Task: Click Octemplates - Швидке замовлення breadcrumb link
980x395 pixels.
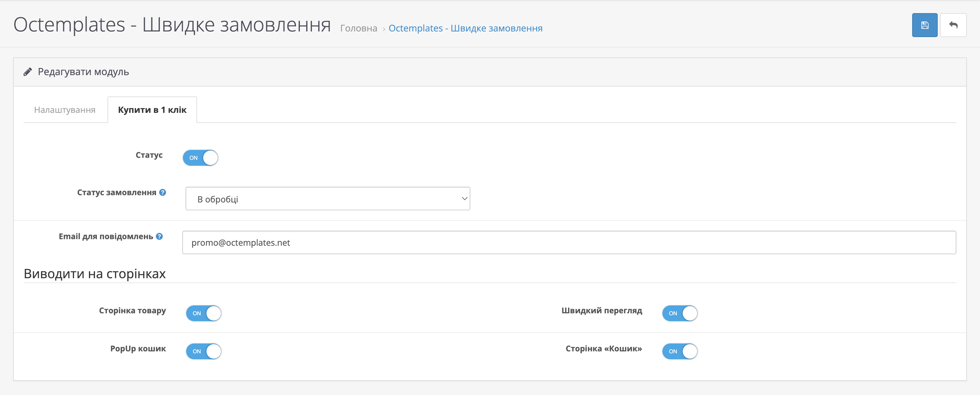Action: [x=465, y=29]
